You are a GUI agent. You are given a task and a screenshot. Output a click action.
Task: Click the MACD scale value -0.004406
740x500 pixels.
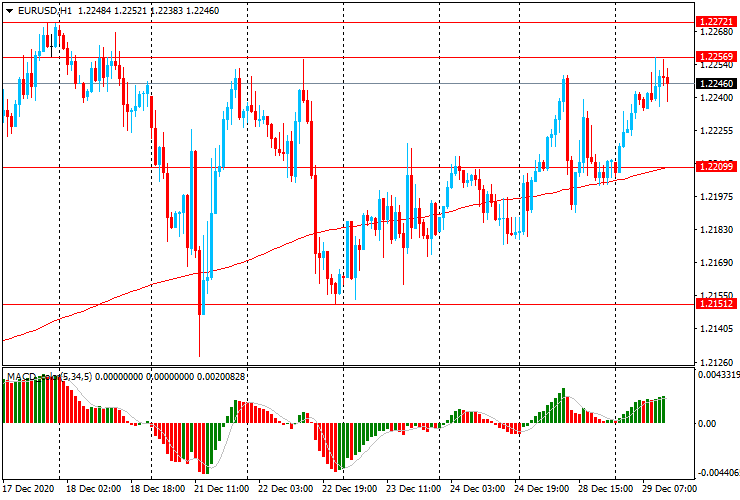[718, 473]
